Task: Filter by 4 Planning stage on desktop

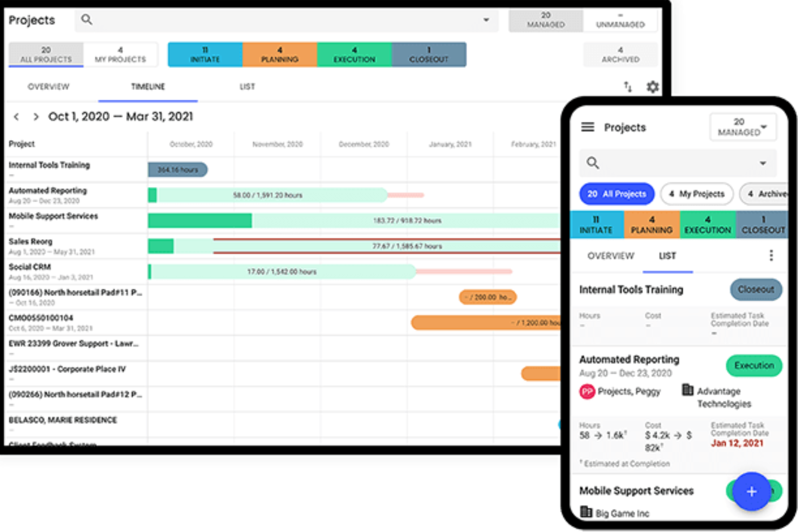Action: (279, 54)
